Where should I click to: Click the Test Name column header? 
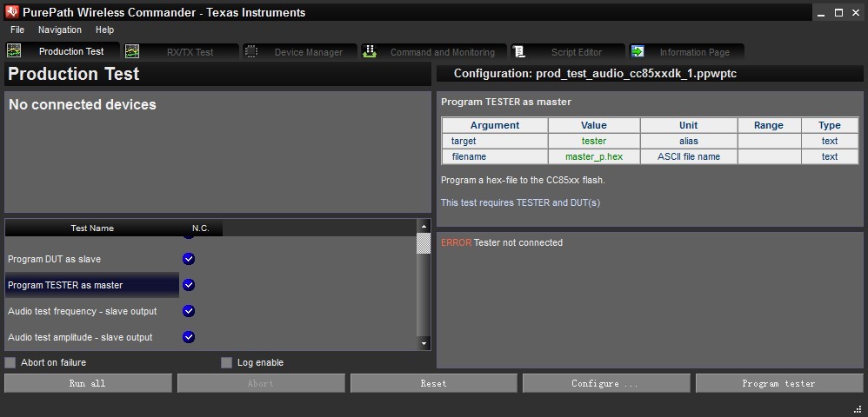[92, 228]
